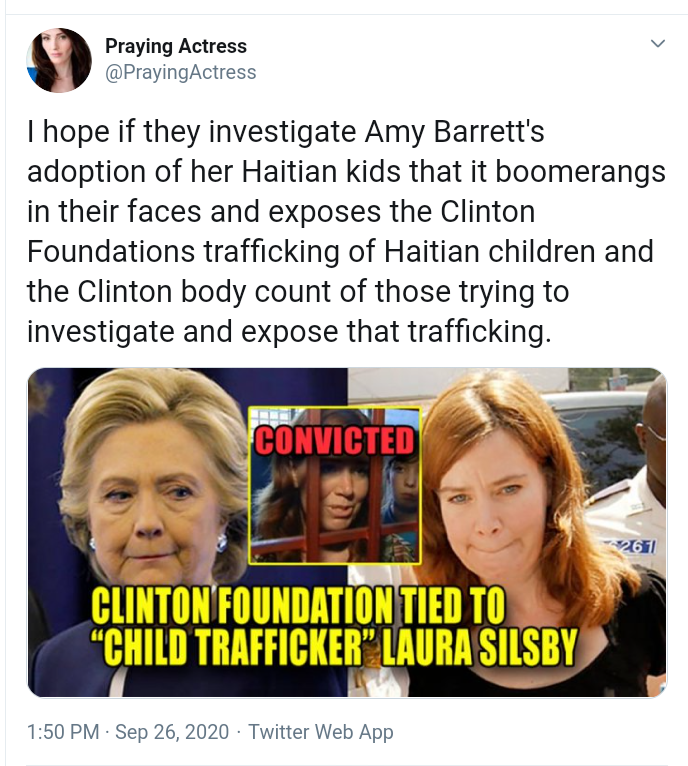
Task: Click the red CONVICTED label
Action: point(335,440)
